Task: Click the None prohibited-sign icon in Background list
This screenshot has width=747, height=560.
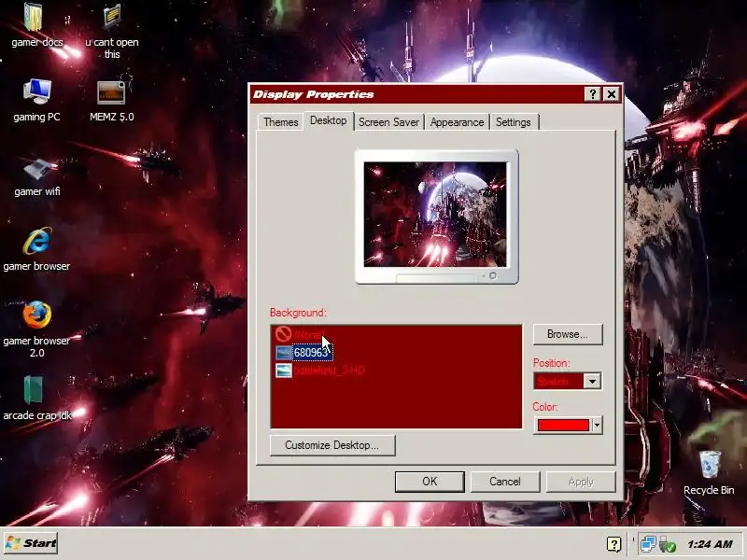Action: [x=284, y=334]
